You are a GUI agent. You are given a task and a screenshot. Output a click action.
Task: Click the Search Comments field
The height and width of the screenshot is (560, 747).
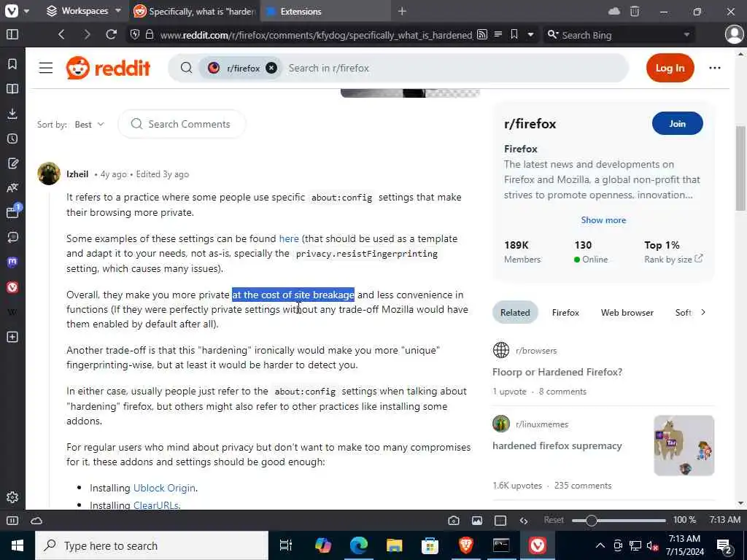(182, 124)
